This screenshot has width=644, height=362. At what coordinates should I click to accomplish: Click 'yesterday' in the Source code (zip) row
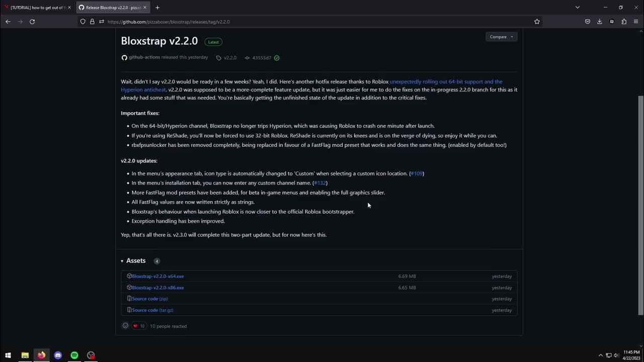[502, 299]
